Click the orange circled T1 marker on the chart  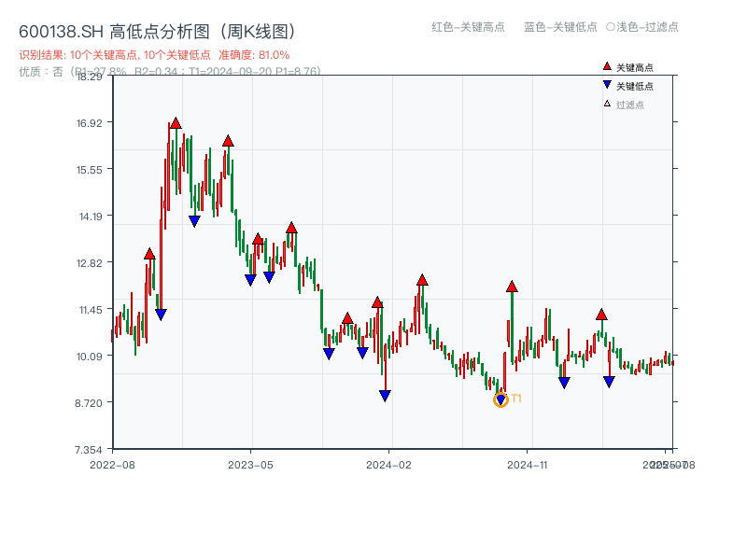coord(500,399)
